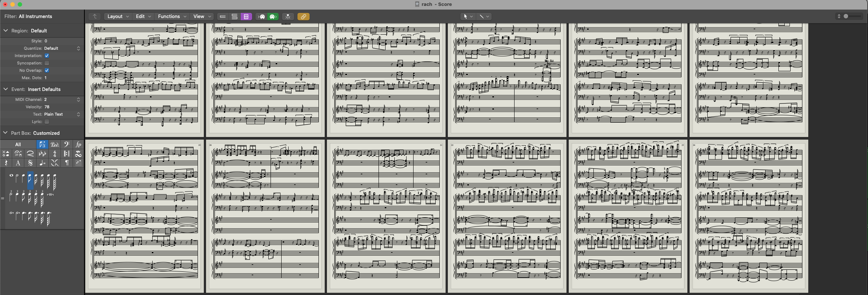Select the paragraph page-break symbols group
Image resolution: width=868 pixels, height=295 pixels.
coord(67,163)
